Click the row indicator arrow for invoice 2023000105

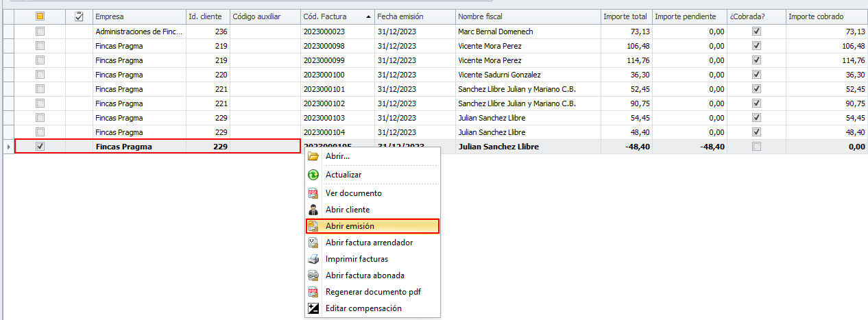click(x=8, y=147)
